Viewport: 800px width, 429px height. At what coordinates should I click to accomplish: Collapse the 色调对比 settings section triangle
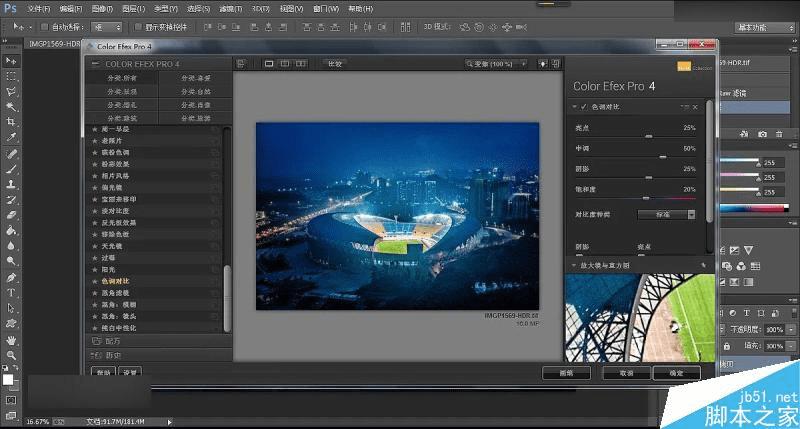coord(574,107)
